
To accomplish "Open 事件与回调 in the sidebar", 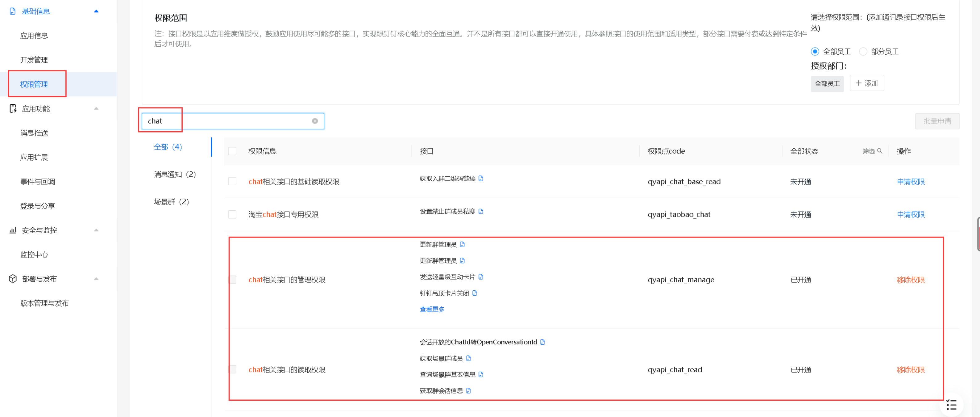I will 38,182.
